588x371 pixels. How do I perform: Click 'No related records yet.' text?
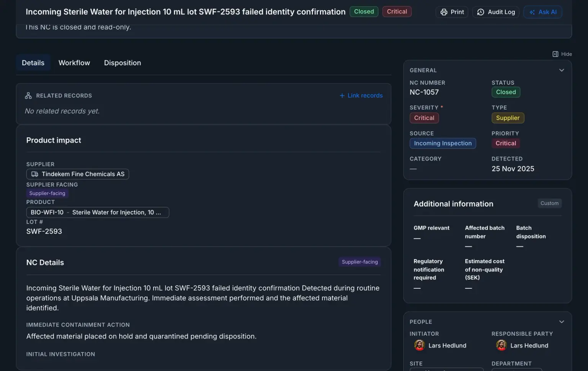coord(62,111)
